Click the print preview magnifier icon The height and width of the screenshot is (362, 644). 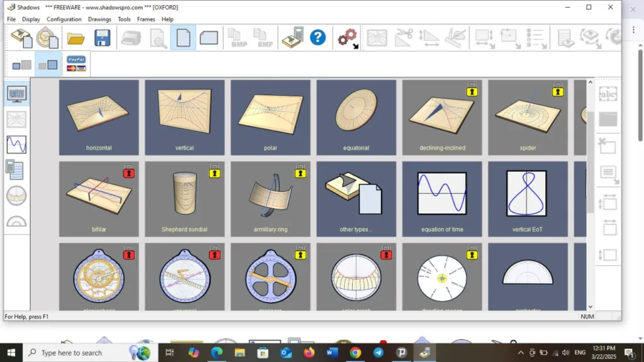pyautogui.click(x=158, y=38)
